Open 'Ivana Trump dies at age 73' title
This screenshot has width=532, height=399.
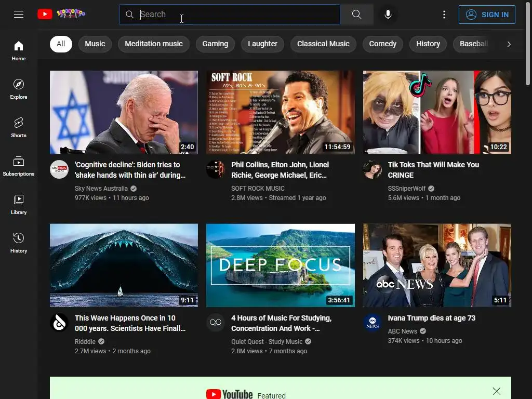click(432, 318)
